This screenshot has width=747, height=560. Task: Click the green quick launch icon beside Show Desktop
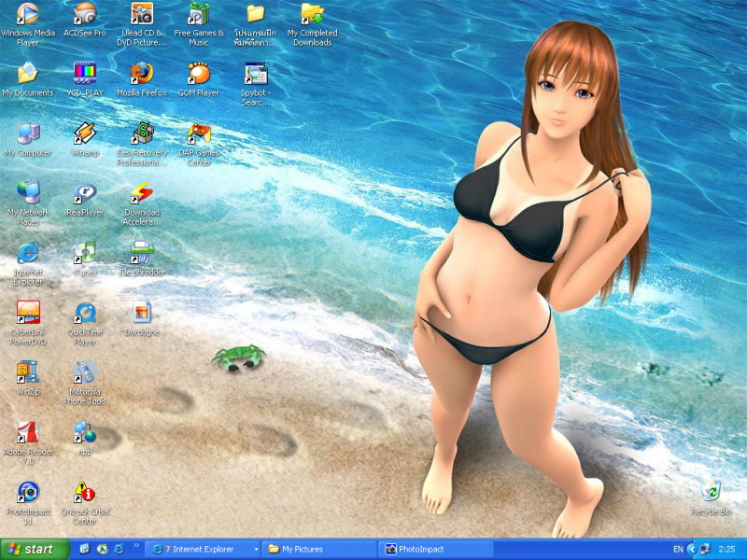click(x=102, y=549)
